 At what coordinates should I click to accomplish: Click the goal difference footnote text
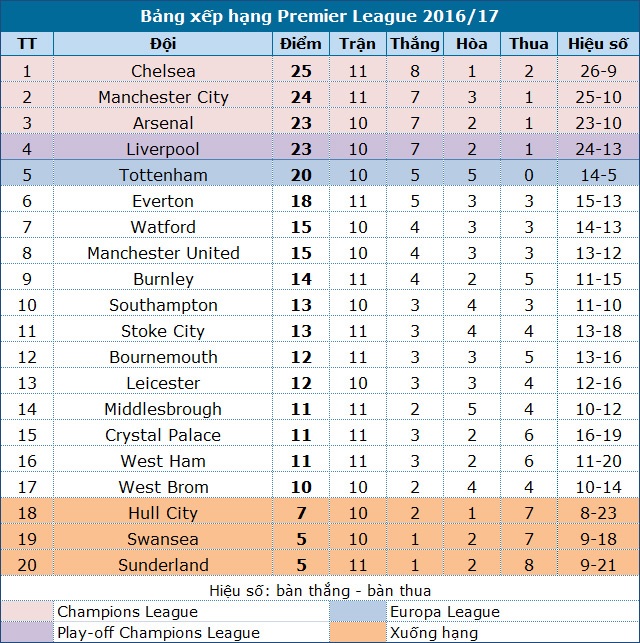pyautogui.click(x=320, y=589)
